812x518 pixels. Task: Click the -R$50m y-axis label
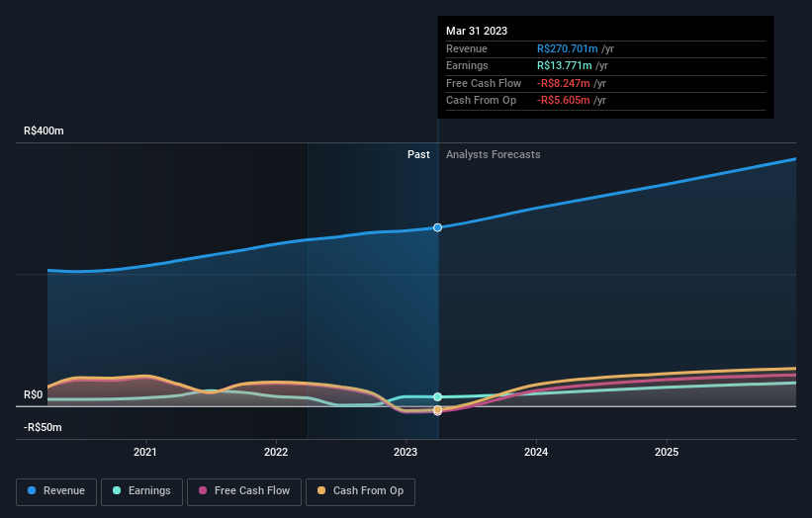(x=43, y=427)
